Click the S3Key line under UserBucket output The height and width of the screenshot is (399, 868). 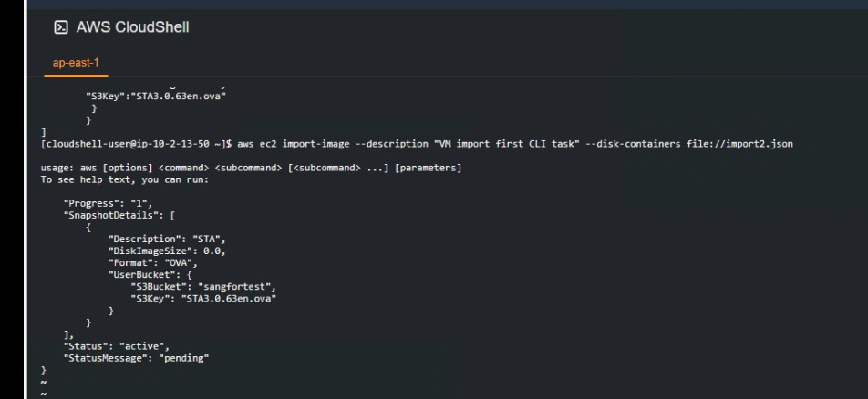(203, 298)
